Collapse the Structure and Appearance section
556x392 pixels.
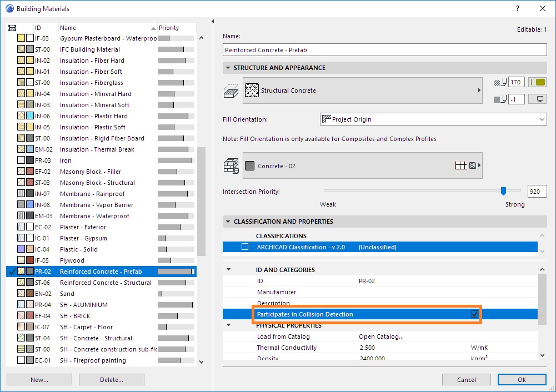pyautogui.click(x=228, y=68)
